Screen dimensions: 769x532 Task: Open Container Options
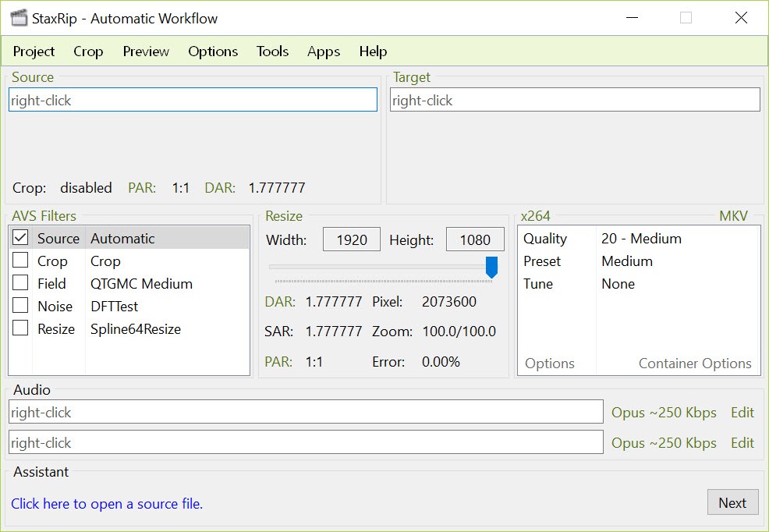(695, 364)
